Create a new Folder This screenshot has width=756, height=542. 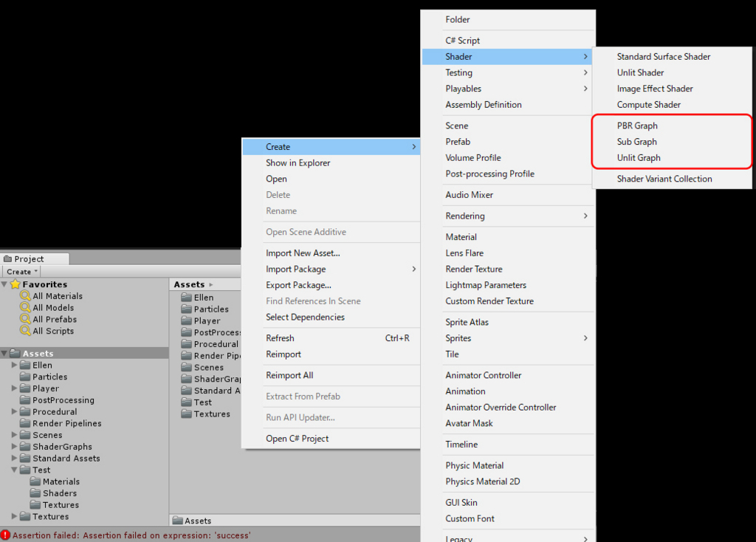[x=508, y=19]
